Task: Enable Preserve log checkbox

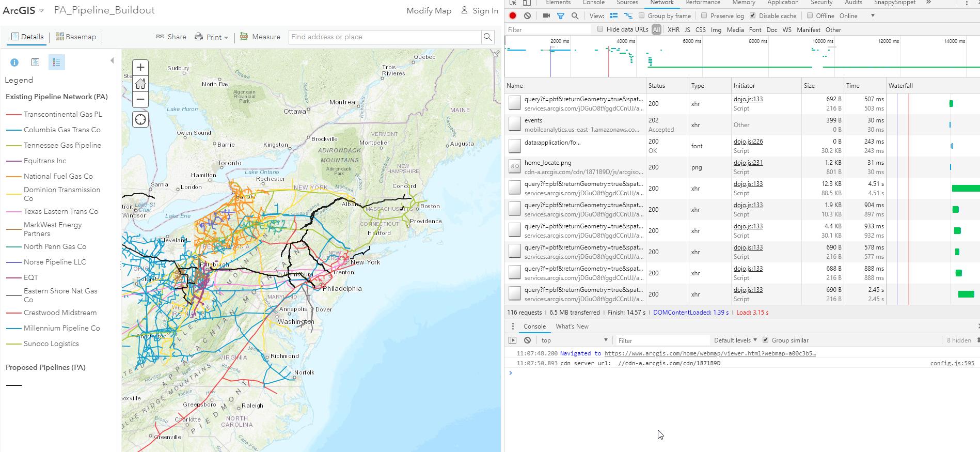Action: (704, 16)
